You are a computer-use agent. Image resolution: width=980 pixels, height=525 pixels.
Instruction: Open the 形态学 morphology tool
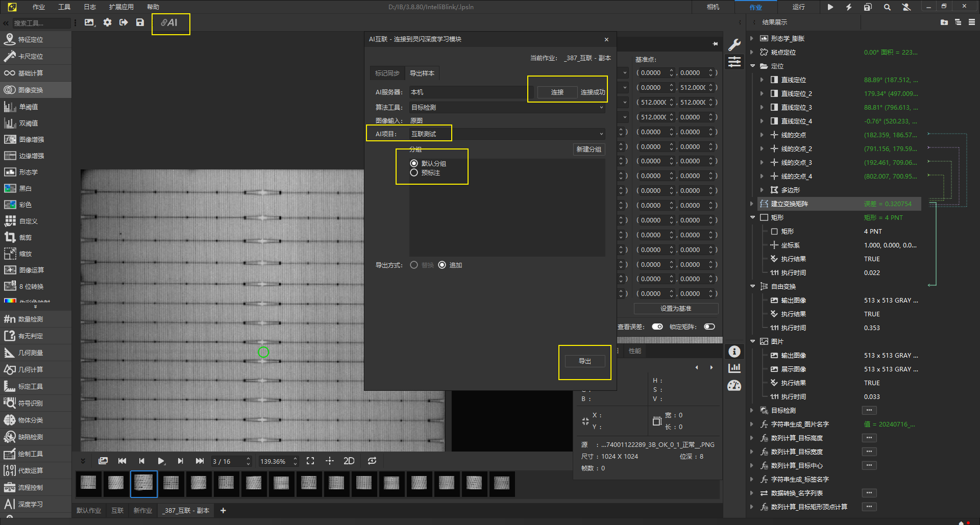(x=28, y=172)
